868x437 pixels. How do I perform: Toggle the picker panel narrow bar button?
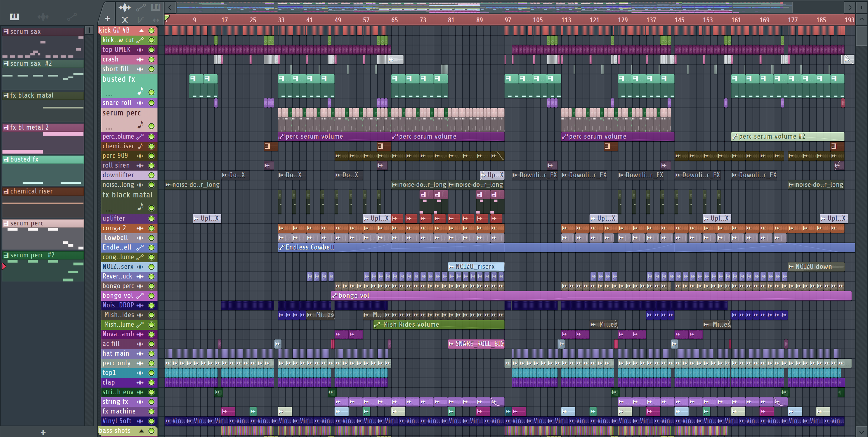[89, 30]
